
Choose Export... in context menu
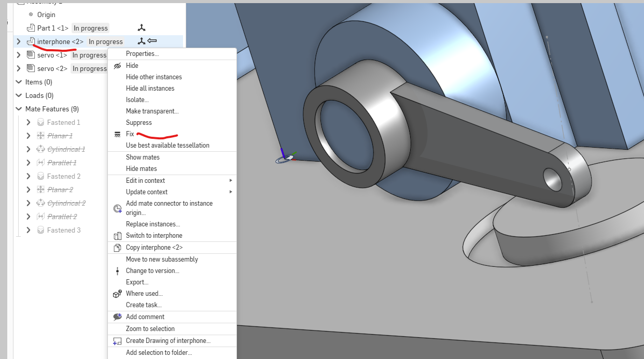point(137,282)
